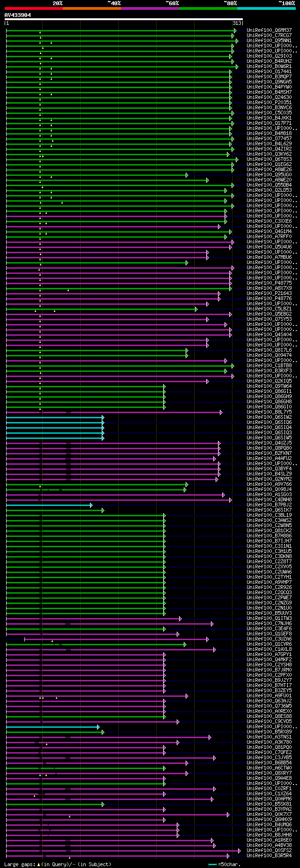Select label UniRef100_A3TNS1

click(x=269, y=737)
